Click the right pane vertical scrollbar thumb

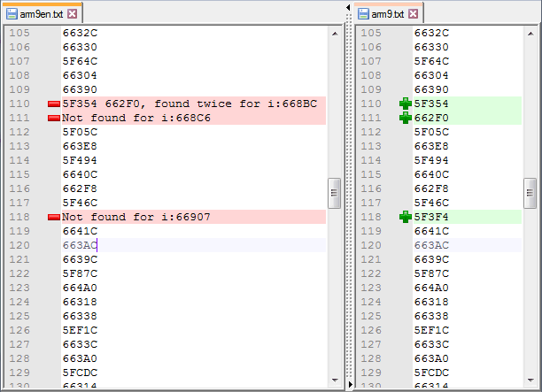coord(530,193)
